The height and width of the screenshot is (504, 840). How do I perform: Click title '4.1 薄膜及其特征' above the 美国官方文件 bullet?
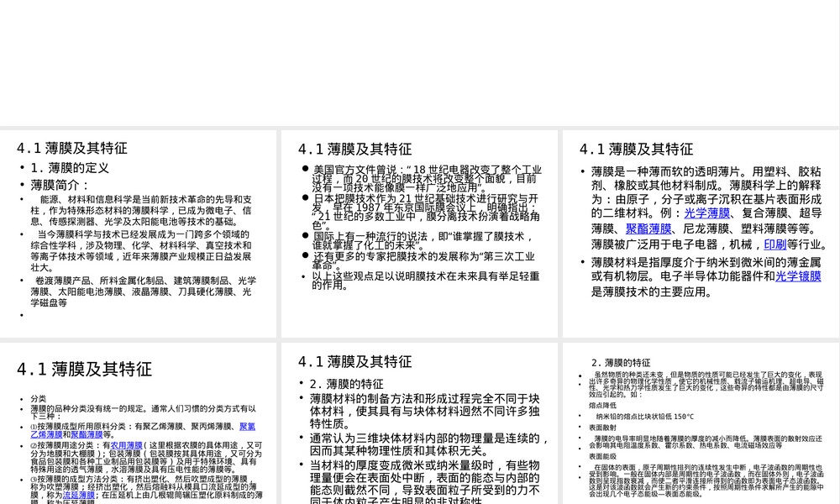click(354, 149)
